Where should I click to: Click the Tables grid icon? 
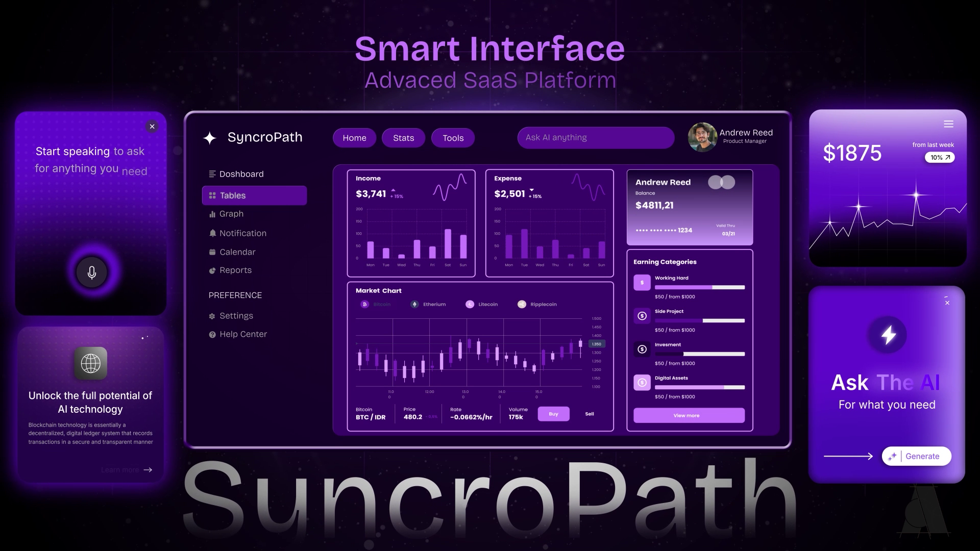212,195
